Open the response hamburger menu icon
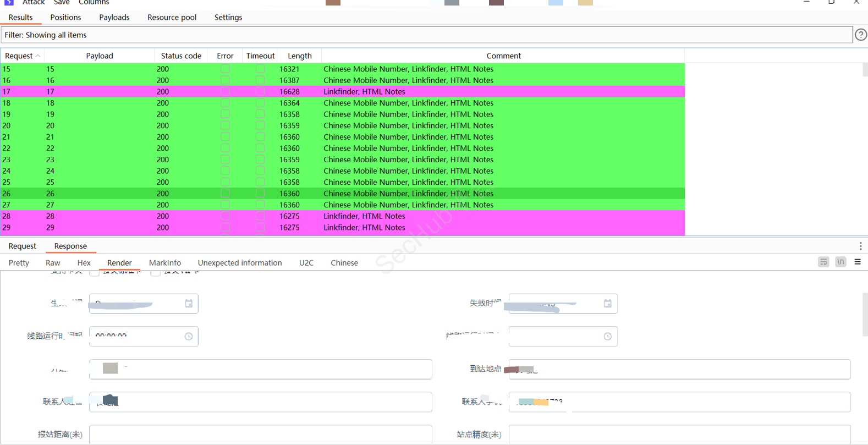Viewport: 868px width, 445px height. pos(858,262)
